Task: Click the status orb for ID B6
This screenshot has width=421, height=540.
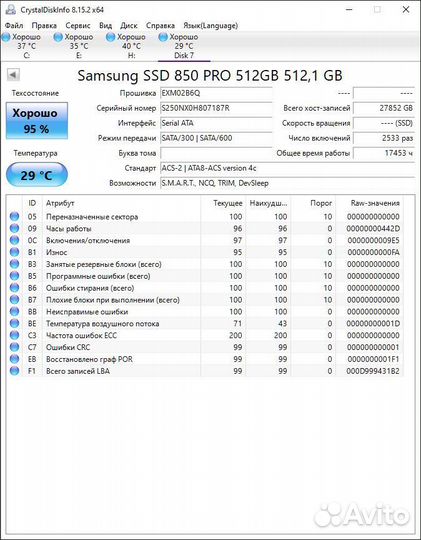Action: 14,288
